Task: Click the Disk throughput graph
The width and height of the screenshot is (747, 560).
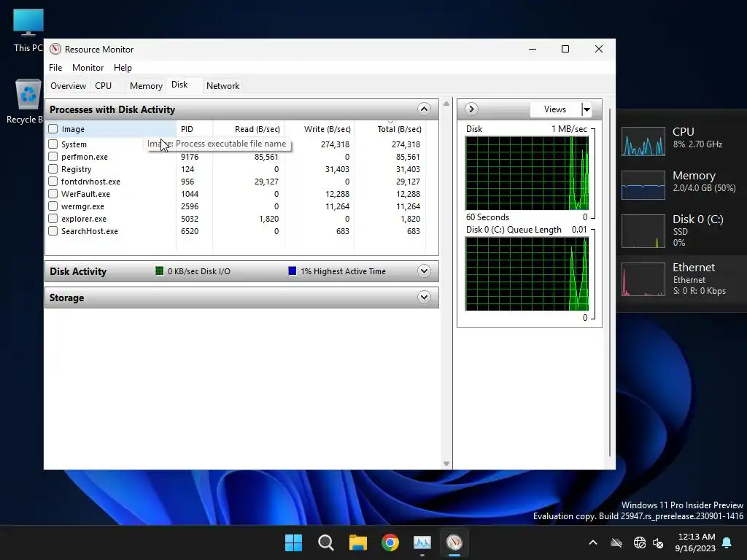Action: 527,174
